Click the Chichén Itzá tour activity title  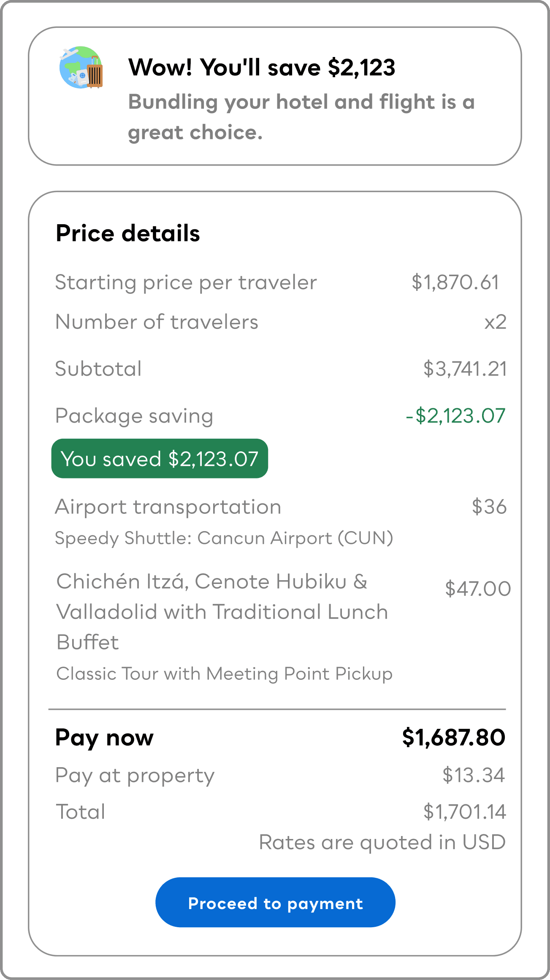coord(222,611)
